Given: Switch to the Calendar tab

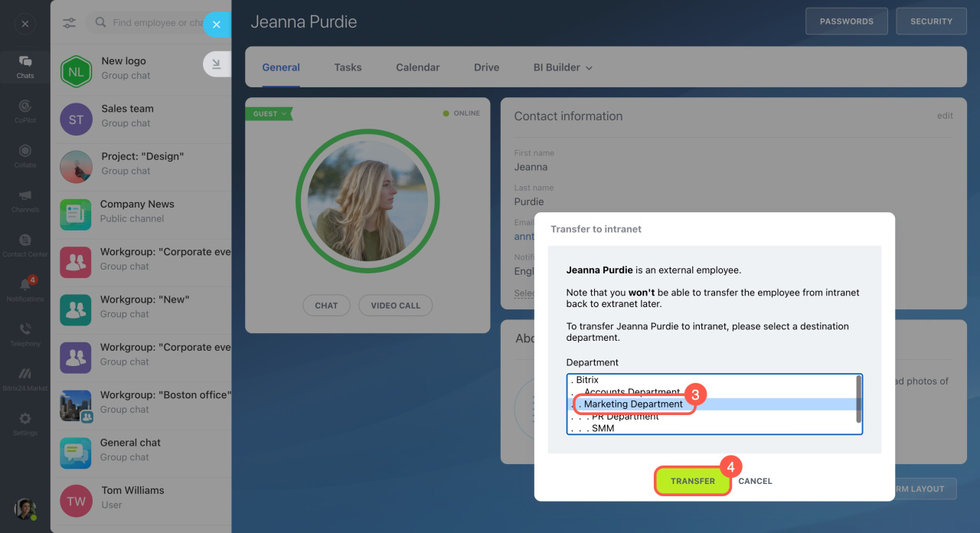Looking at the screenshot, I should click(x=417, y=67).
